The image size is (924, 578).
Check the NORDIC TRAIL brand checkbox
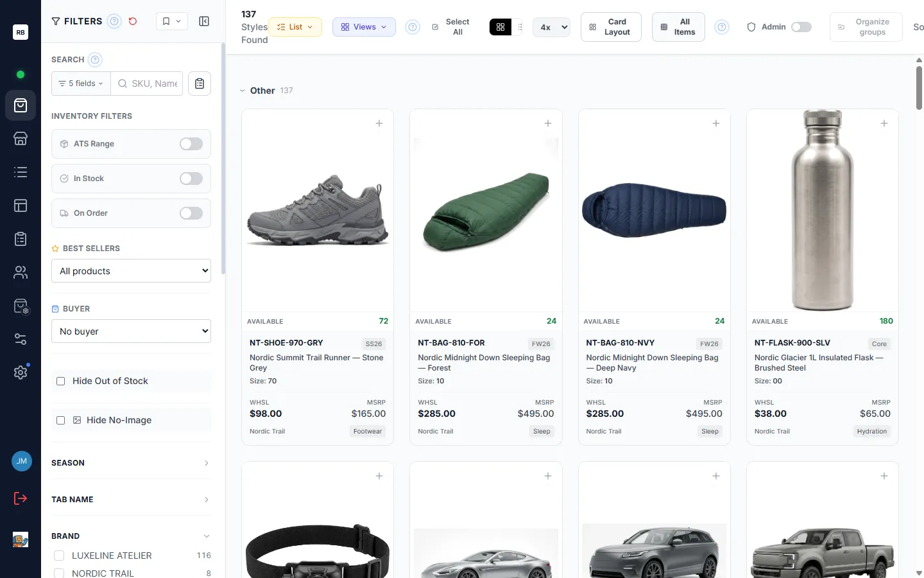coord(59,573)
